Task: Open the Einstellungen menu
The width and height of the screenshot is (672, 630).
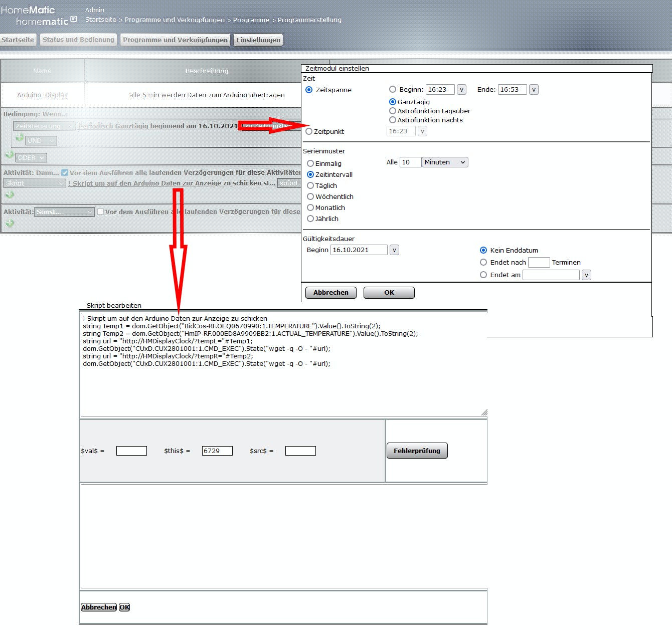Action: pyautogui.click(x=258, y=40)
